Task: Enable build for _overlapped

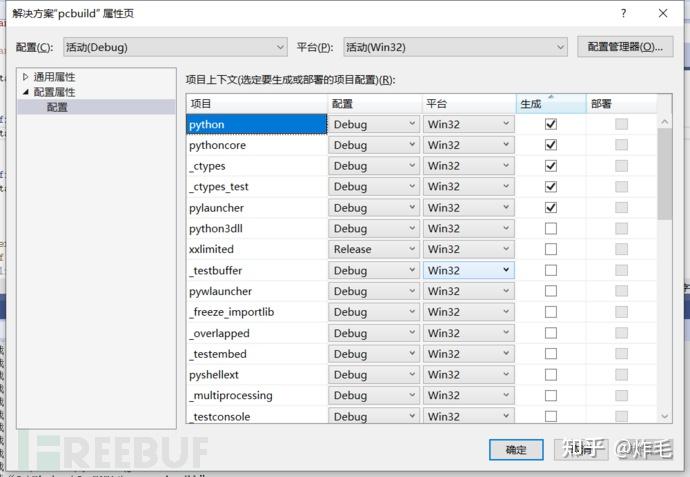Action: point(551,333)
